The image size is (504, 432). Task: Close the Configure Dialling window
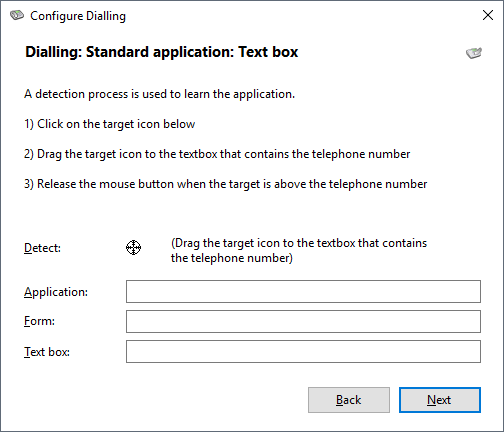click(x=488, y=15)
